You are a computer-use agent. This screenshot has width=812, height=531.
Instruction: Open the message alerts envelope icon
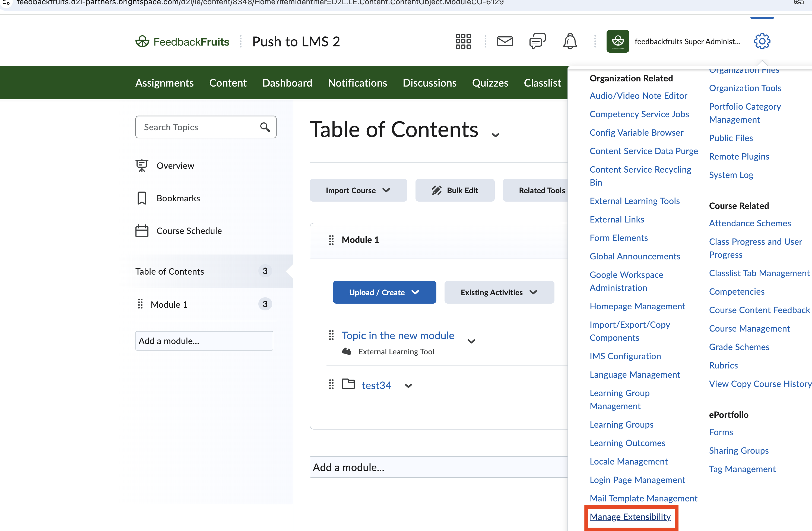point(505,41)
